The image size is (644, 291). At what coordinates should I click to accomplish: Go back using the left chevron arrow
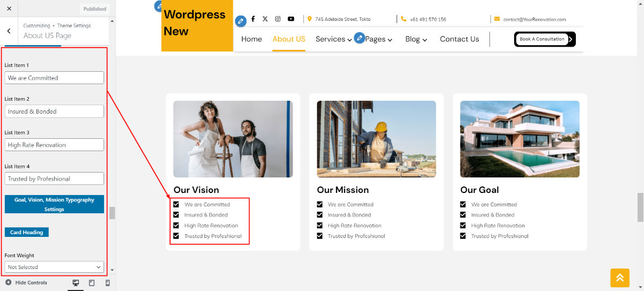pyautogui.click(x=9, y=31)
